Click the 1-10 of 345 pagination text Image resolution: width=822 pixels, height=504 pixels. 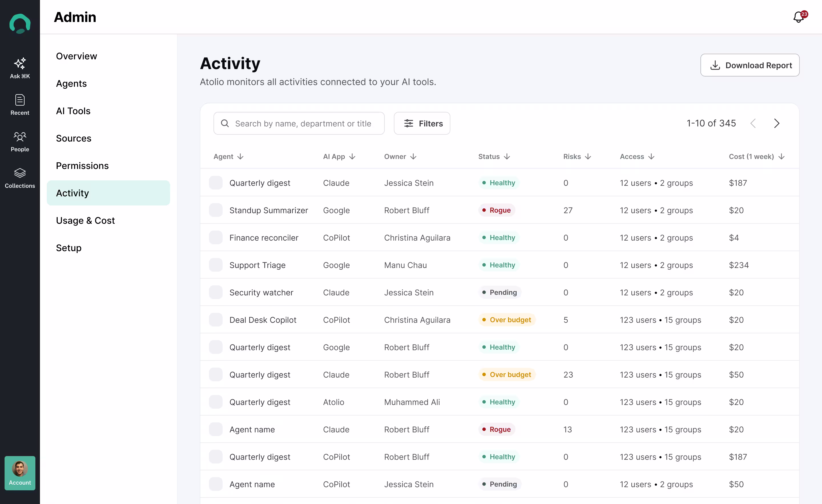point(711,123)
